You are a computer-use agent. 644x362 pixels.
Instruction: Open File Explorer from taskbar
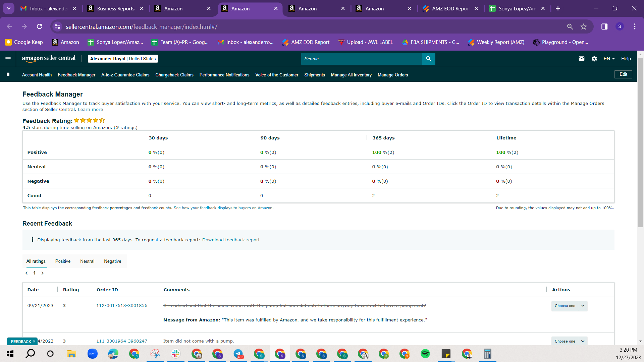[x=71, y=354]
